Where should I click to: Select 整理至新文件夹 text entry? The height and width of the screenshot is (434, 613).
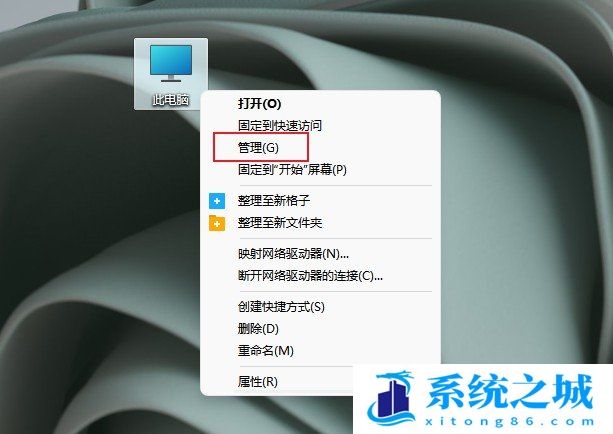[x=280, y=222]
